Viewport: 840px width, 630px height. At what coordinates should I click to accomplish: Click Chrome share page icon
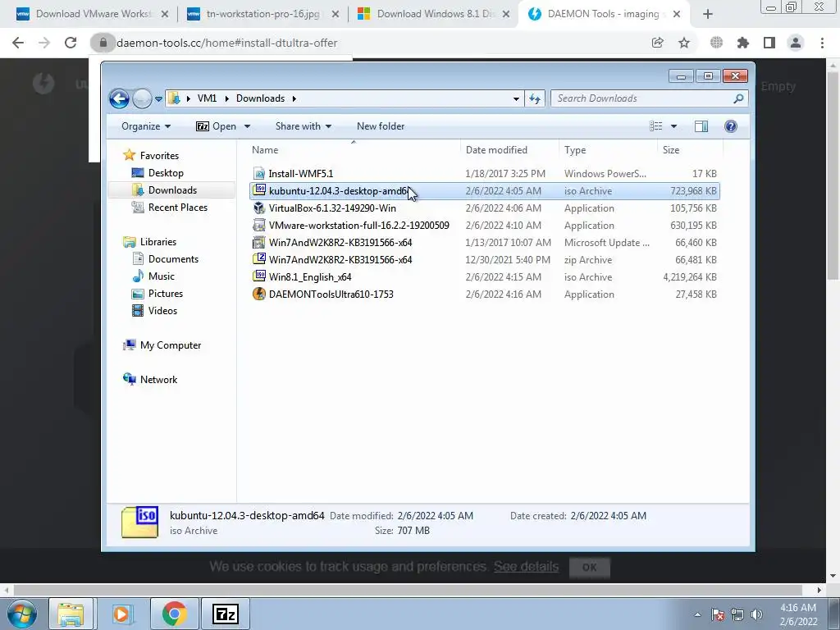point(657,43)
